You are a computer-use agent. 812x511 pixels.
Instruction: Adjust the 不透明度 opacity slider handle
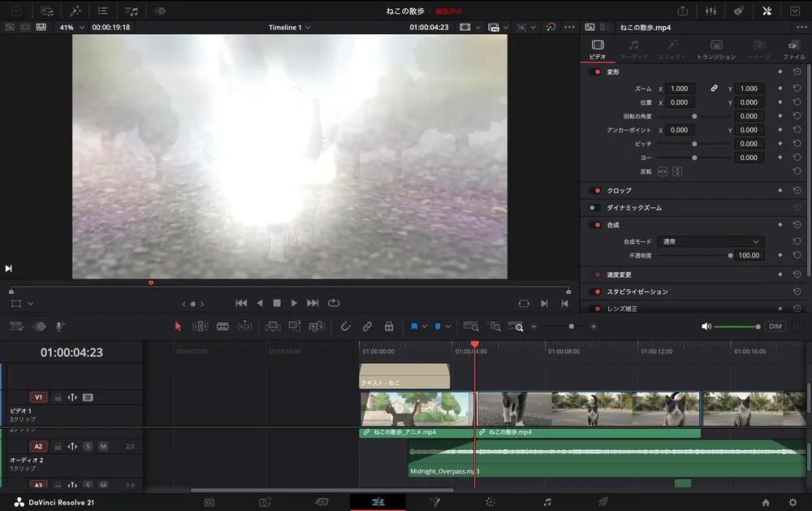click(x=730, y=255)
